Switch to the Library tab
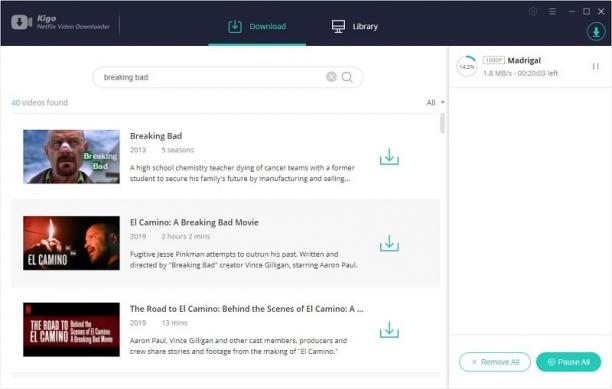The width and height of the screenshot is (612, 389). pos(354,27)
